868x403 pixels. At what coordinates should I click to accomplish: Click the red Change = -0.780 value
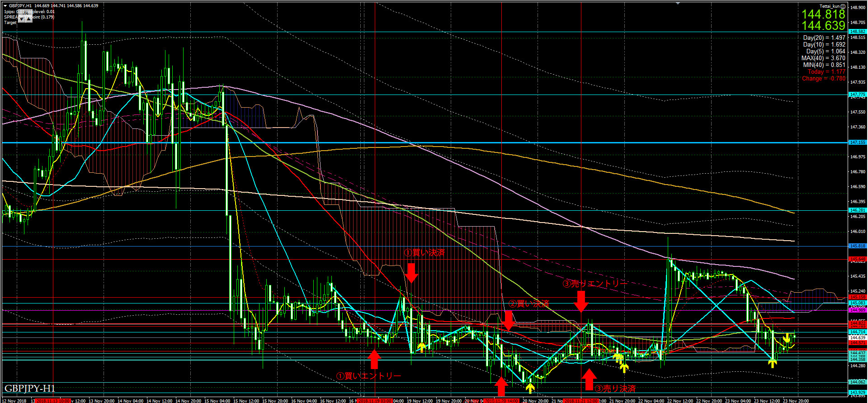(x=824, y=79)
